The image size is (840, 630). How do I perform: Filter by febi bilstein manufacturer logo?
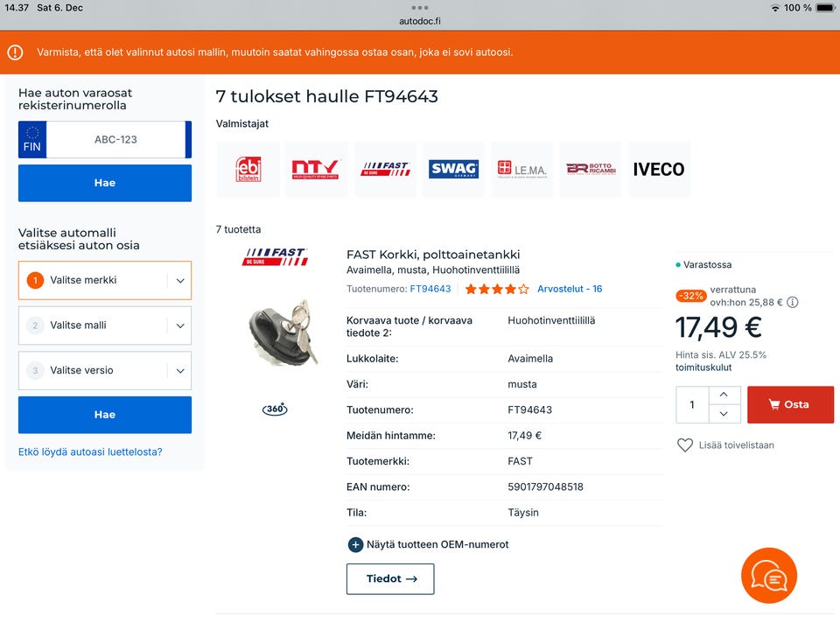[x=248, y=169]
